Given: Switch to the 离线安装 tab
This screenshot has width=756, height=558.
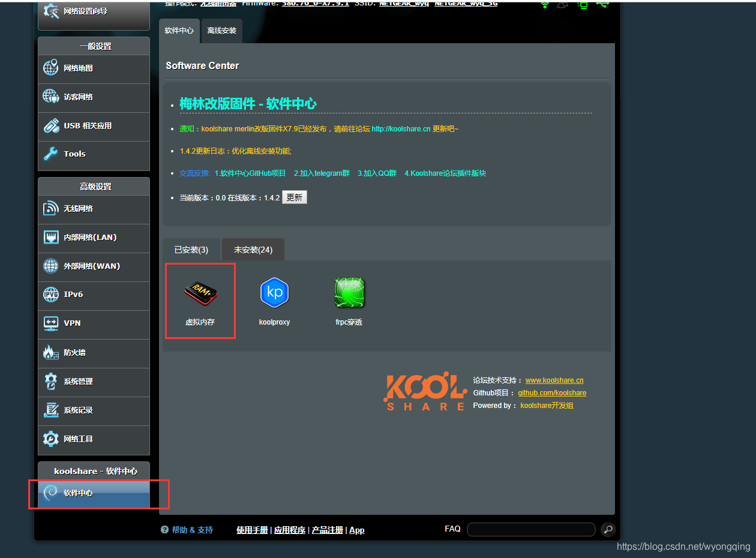Looking at the screenshot, I should pyautogui.click(x=222, y=31).
